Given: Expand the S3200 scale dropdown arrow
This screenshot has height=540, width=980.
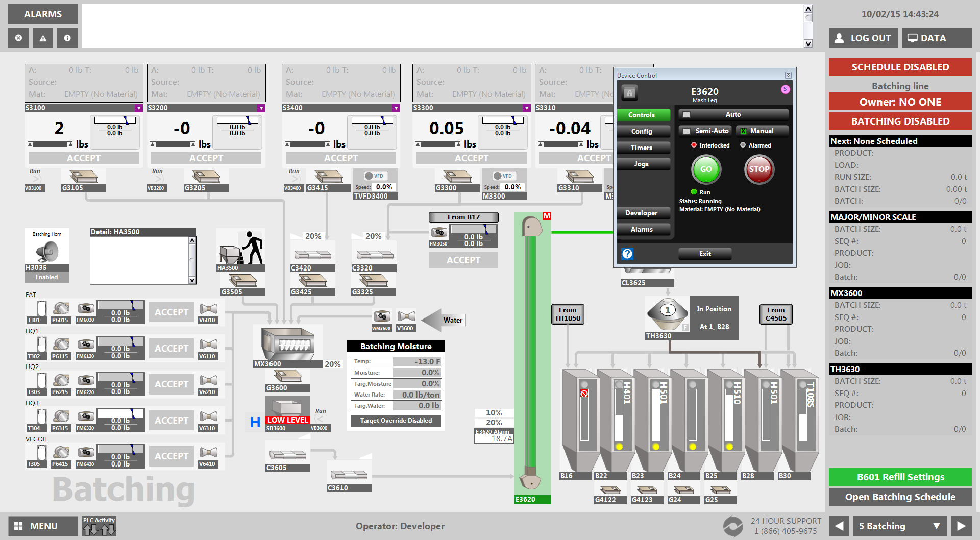Looking at the screenshot, I should pos(261,108).
